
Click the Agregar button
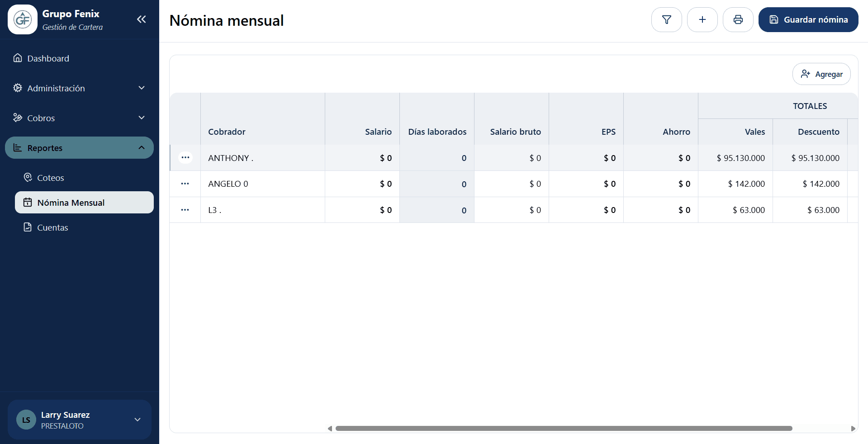click(x=821, y=74)
